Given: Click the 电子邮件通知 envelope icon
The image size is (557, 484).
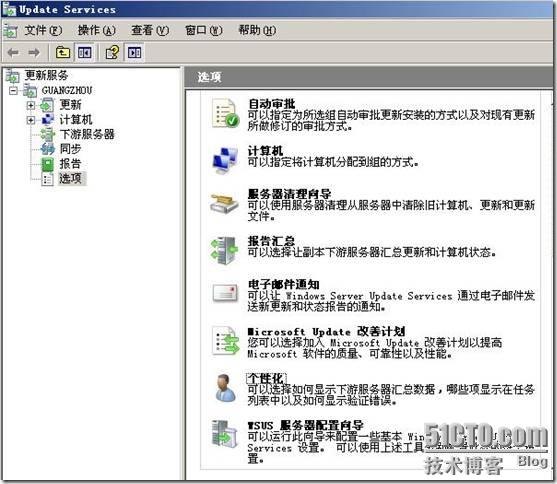Looking at the screenshot, I should click(225, 294).
